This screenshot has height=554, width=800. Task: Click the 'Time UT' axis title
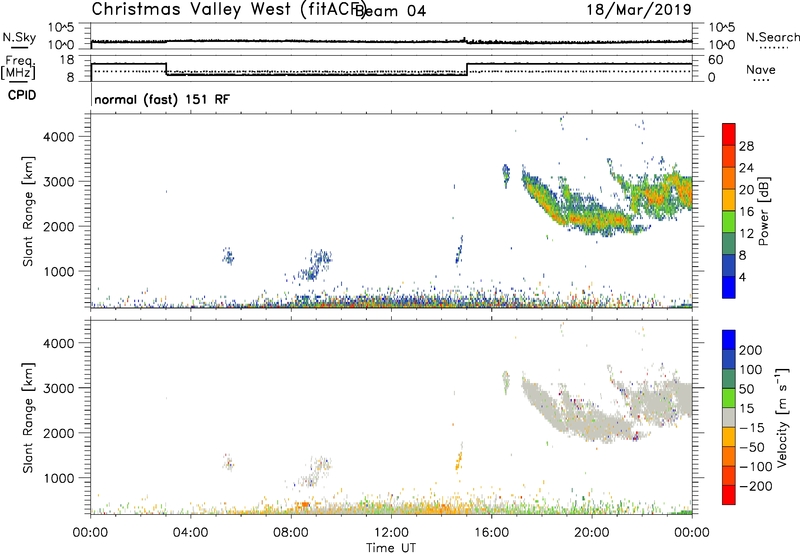[x=391, y=548]
